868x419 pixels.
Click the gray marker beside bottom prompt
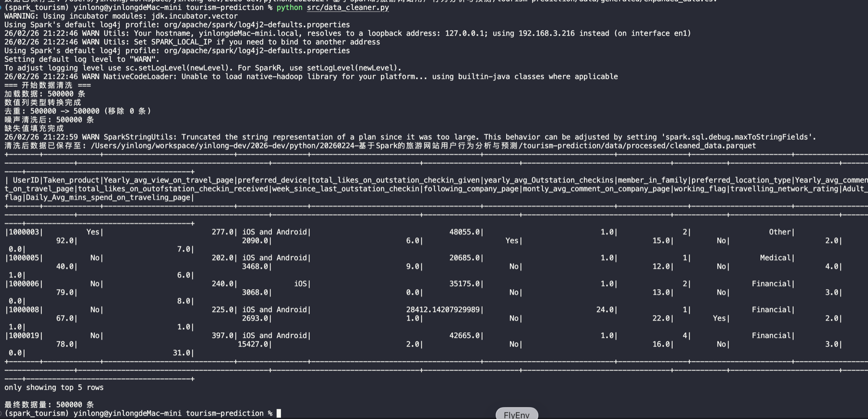coord(1,413)
